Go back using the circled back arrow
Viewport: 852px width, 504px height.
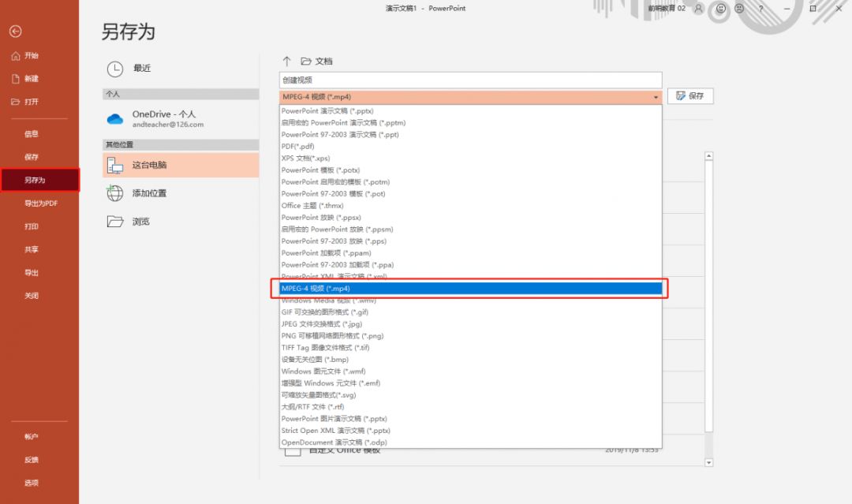point(15,32)
